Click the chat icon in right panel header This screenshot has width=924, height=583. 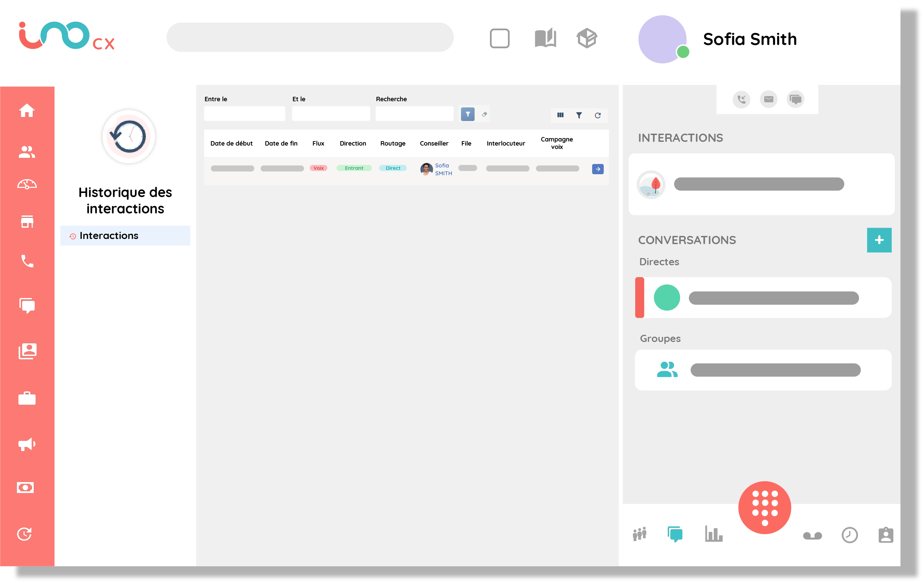796,100
